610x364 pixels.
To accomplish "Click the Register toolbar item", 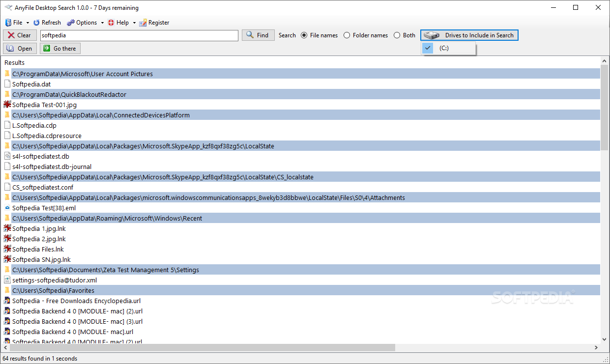I will pyautogui.click(x=154, y=23).
